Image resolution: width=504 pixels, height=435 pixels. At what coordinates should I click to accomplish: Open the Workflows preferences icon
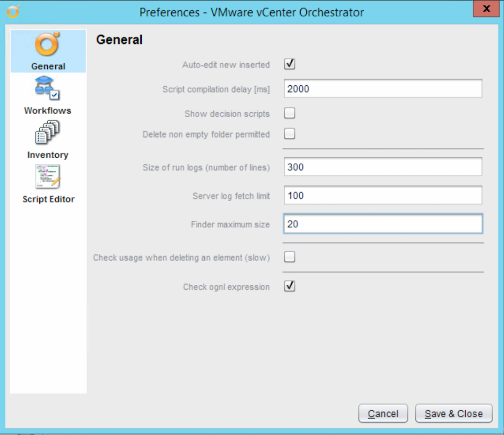(48, 88)
